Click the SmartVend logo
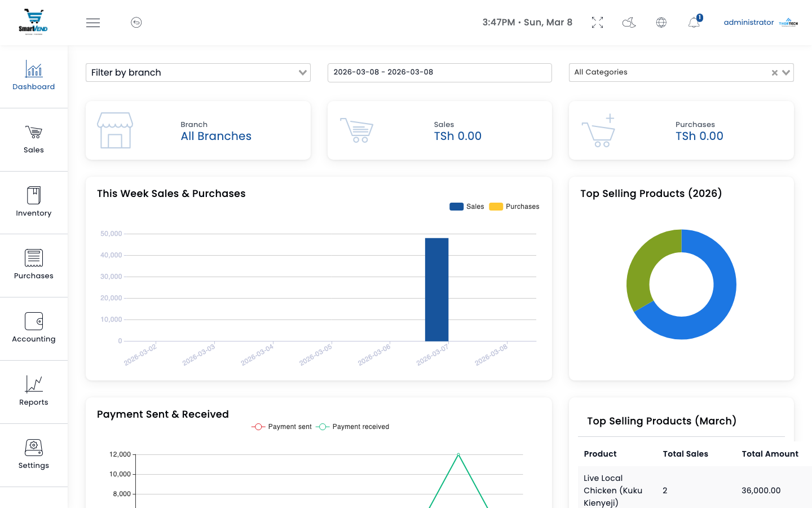Screen dimensions: 812x508 pyautogui.click(x=33, y=22)
